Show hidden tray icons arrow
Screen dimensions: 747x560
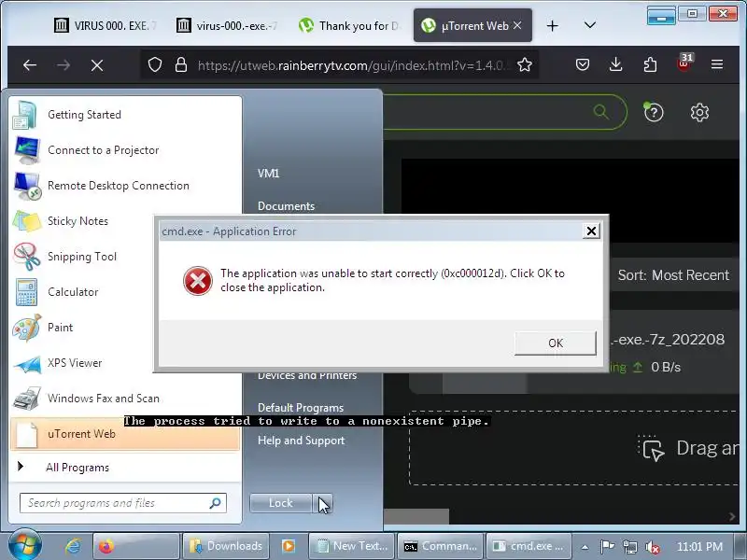pos(585,547)
